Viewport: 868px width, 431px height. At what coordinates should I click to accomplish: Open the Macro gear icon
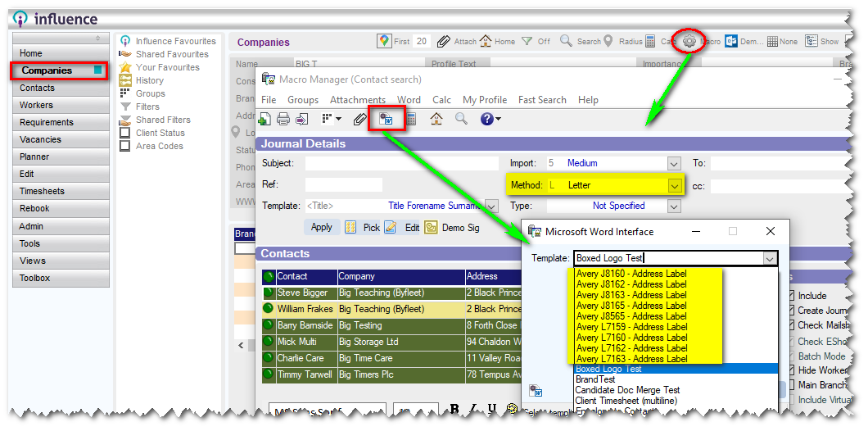click(689, 41)
